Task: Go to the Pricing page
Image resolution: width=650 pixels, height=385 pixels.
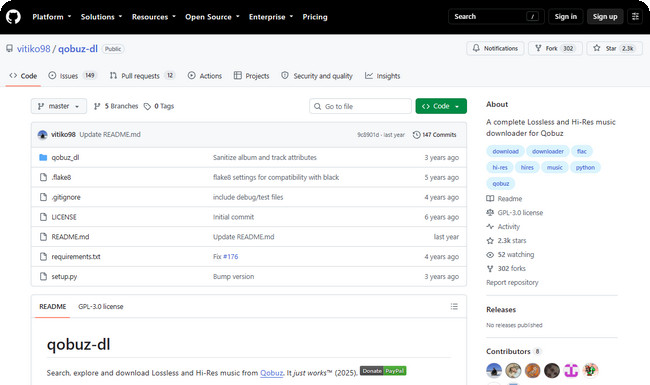Action: pos(315,17)
